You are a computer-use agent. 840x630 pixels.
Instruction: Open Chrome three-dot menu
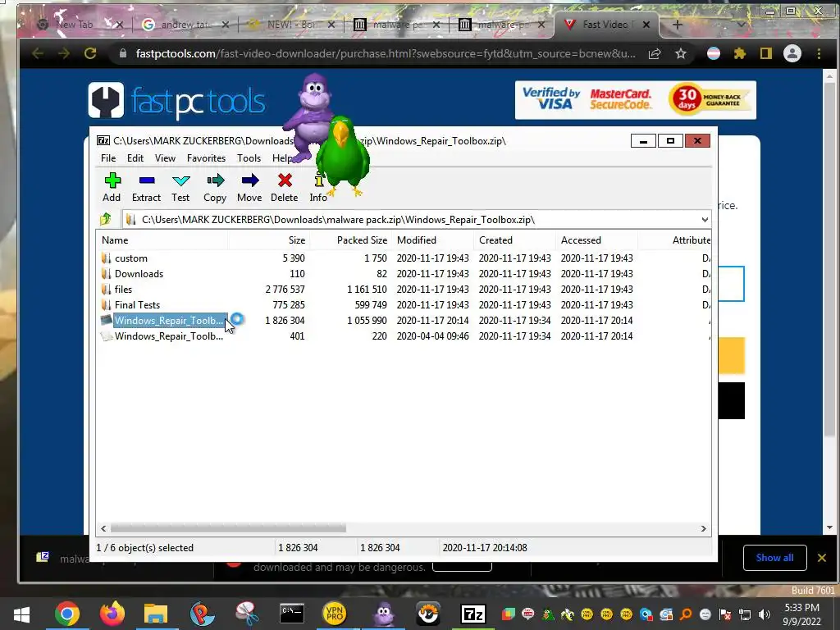pyautogui.click(x=819, y=53)
